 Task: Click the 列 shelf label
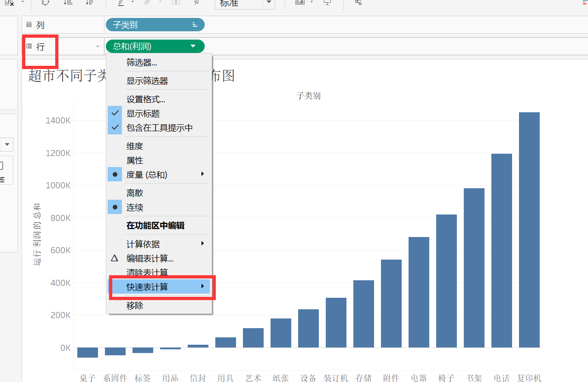[40, 25]
